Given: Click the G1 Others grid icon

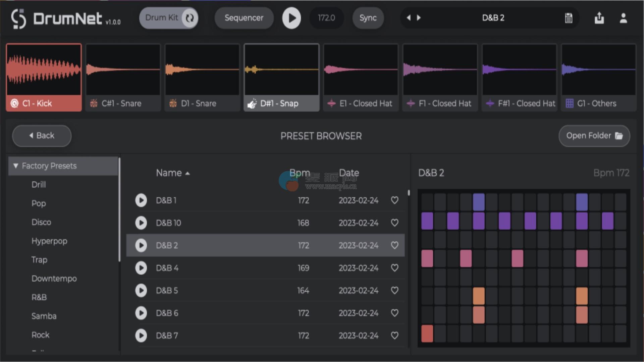Looking at the screenshot, I should 569,104.
